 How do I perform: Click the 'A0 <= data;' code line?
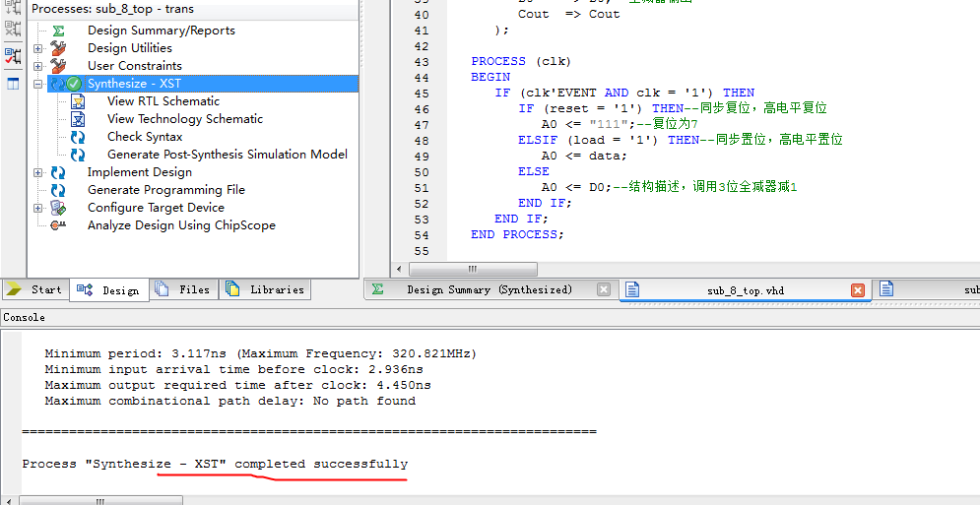584,156
